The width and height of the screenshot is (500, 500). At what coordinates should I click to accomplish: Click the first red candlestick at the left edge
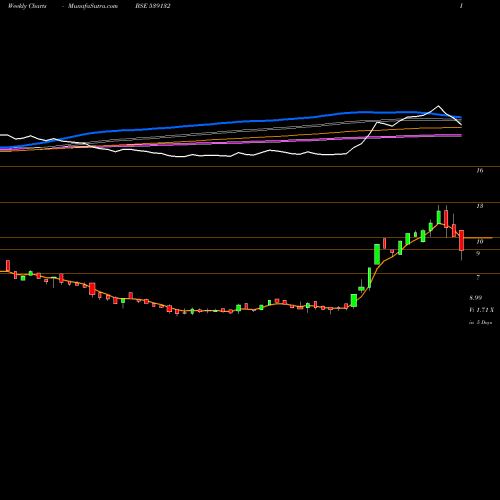point(8,266)
